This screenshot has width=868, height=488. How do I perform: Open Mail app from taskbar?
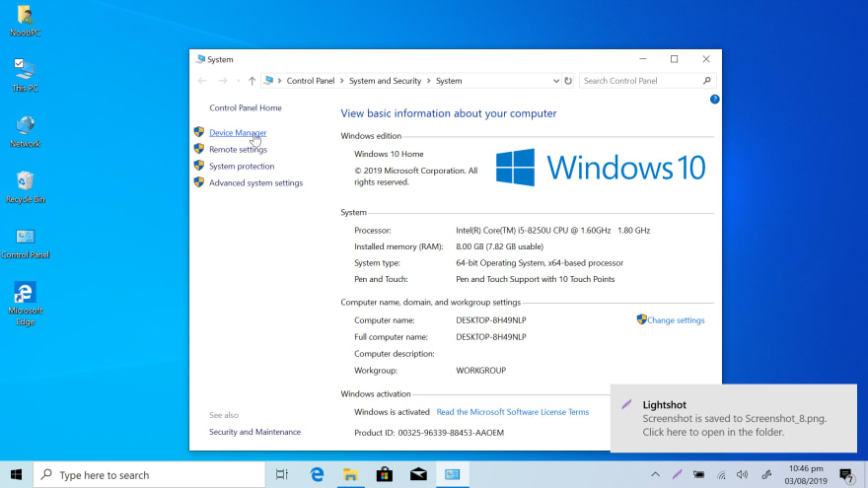418,475
